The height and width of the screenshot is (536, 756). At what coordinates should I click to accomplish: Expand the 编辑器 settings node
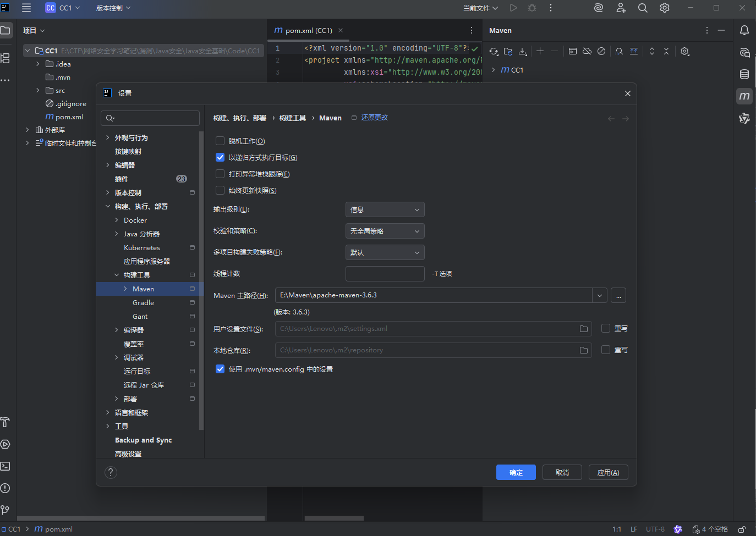coord(108,165)
